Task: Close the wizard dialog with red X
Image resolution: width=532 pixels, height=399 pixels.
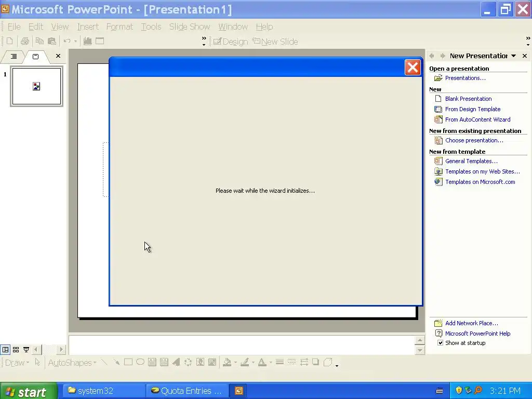Action: (413, 67)
